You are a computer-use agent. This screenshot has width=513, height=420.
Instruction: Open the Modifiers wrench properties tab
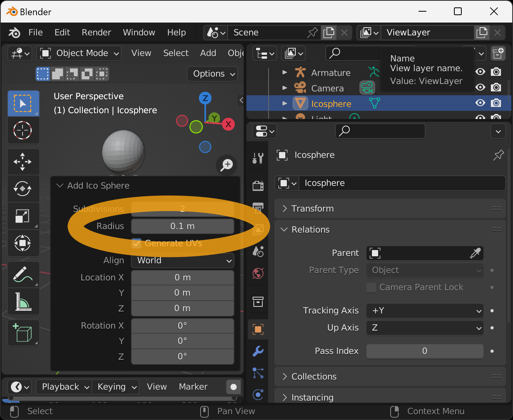[x=258, y=351]
